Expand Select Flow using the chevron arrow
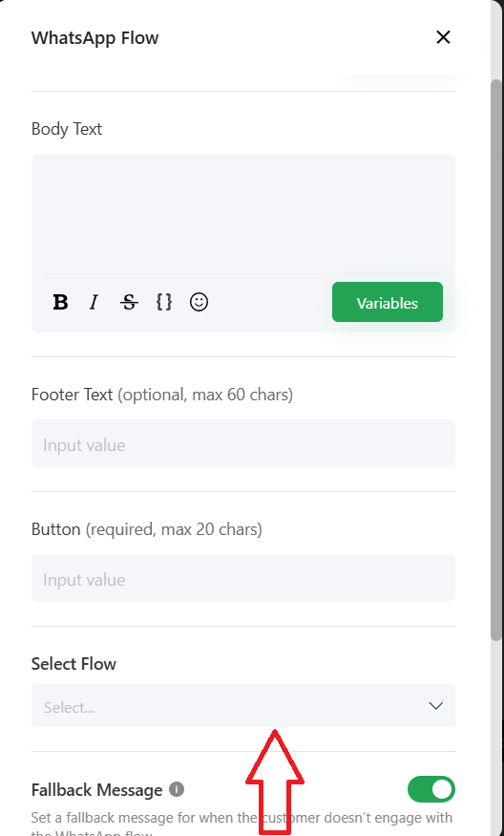The image size is (504, 836). [436, 706]
